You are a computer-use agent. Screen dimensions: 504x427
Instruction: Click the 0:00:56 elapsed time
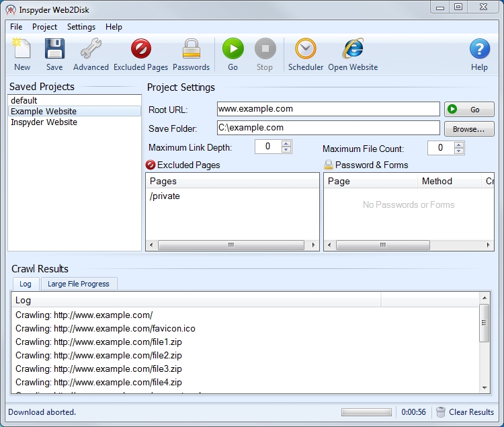pyautogui.click(x=413, y=412)
